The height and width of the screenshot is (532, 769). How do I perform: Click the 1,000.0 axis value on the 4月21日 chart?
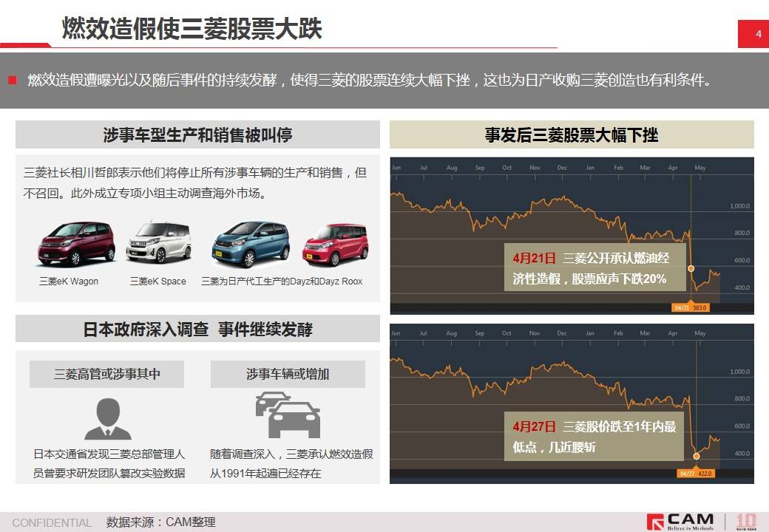tap(740, 206)
